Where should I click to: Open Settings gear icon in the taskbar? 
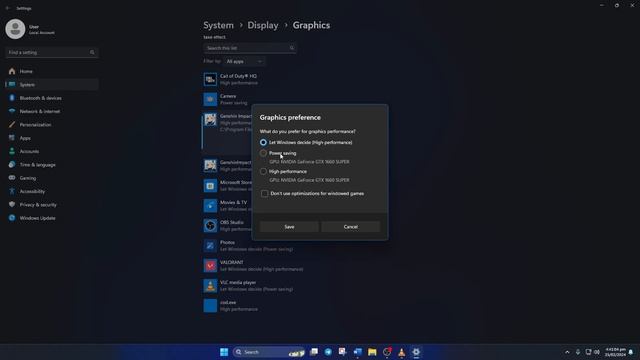pos(416,352)
